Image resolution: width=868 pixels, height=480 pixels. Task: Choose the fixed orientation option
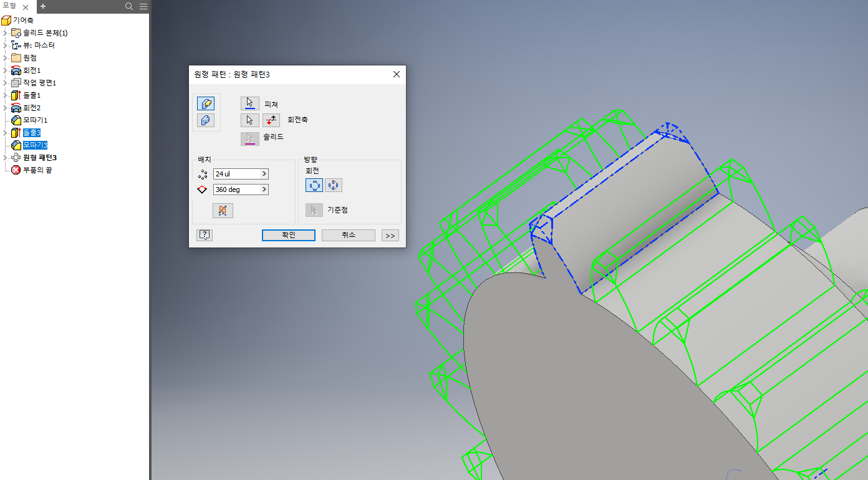click(x=334, y=185)
